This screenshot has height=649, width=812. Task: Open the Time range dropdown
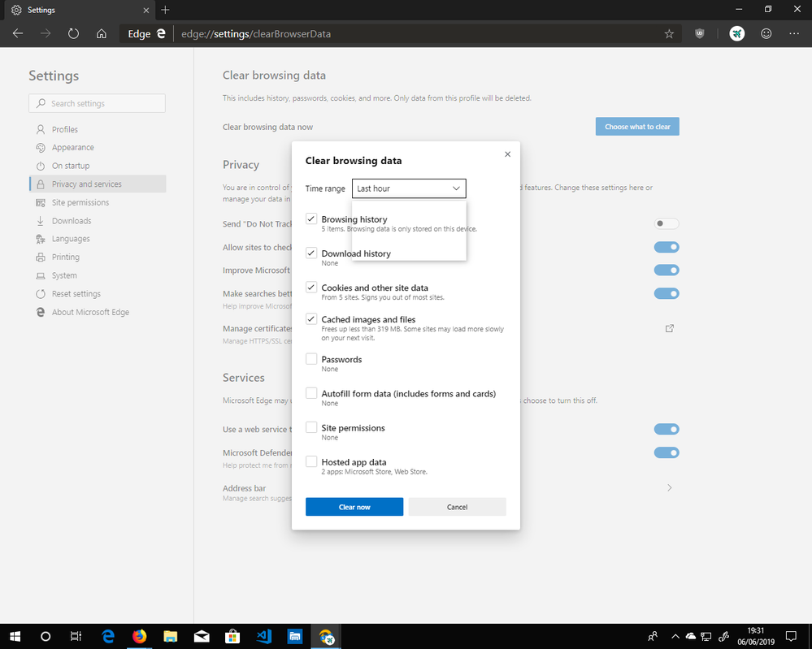pyautogui.click(x=409, y=188)
